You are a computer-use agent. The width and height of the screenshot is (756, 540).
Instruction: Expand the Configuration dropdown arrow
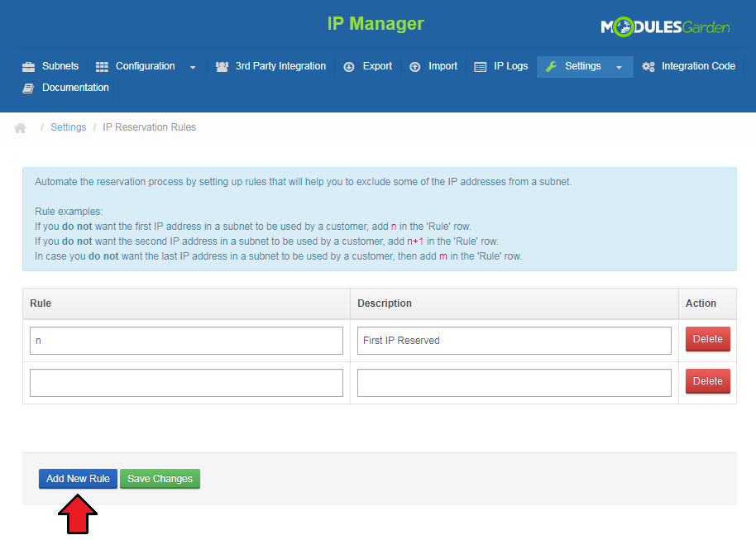point(193,68)
